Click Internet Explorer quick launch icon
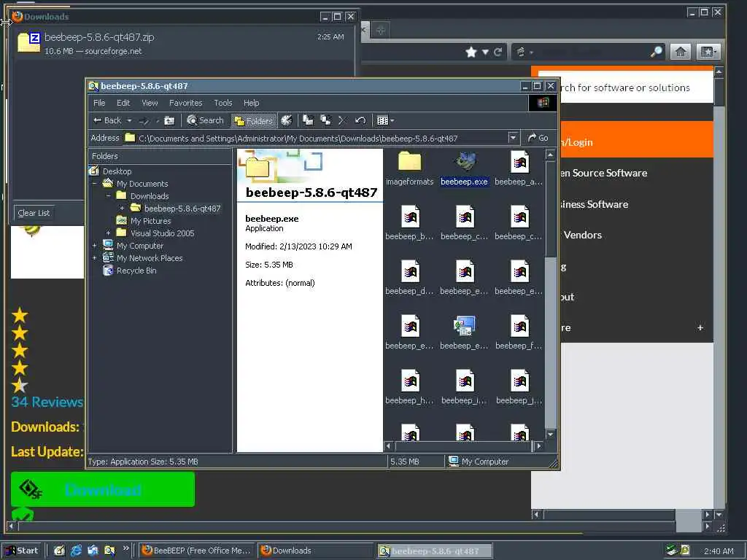 click(x=76, y=551)
